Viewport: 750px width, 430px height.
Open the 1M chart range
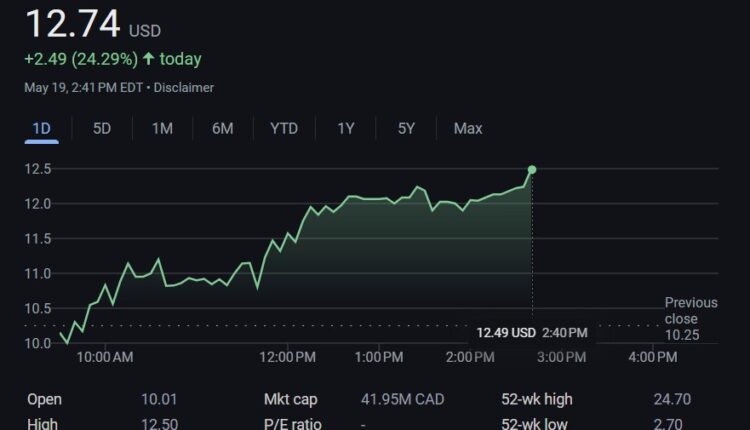(x=162, y=128)
